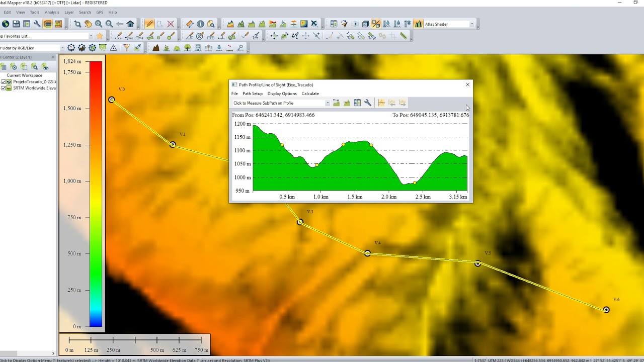Click the target range ring icon
The height and width of the screenshot is (362, 644).
click(x=200, y=36)
